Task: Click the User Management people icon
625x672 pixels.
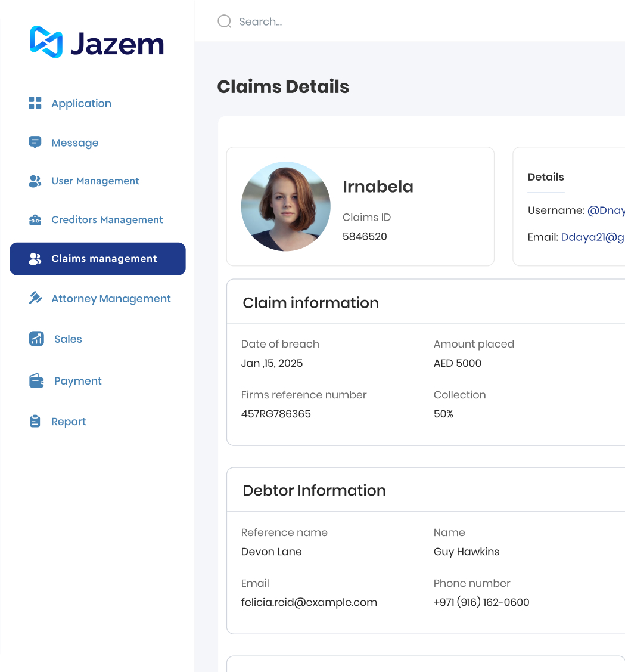Action: tap(35, 181)
